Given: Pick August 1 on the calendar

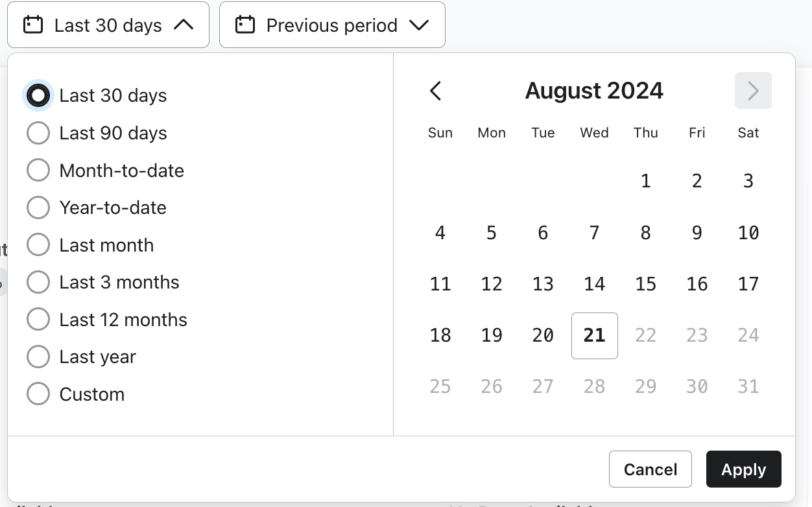Looking at the screenshot, I should click(645, 181).
